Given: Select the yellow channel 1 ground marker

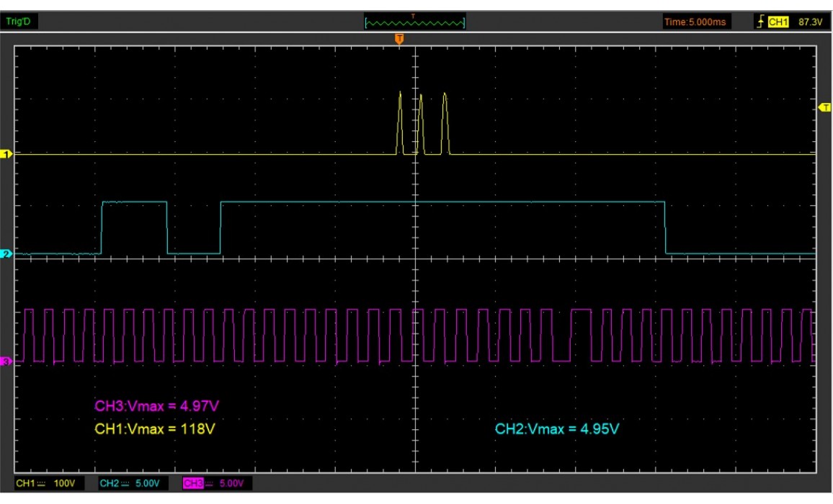Looking at the screenshot, I should pyautogui.click(x=8, y=154).
